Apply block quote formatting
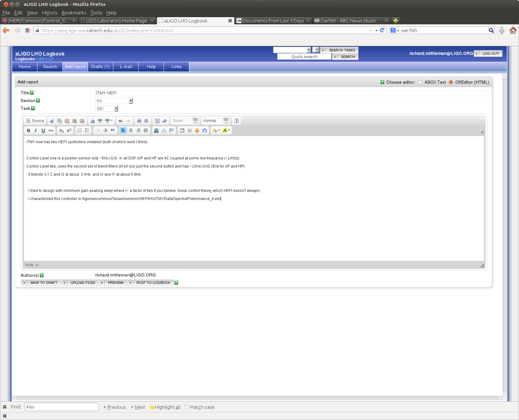The image size is (519, 420). pos(113,130)
